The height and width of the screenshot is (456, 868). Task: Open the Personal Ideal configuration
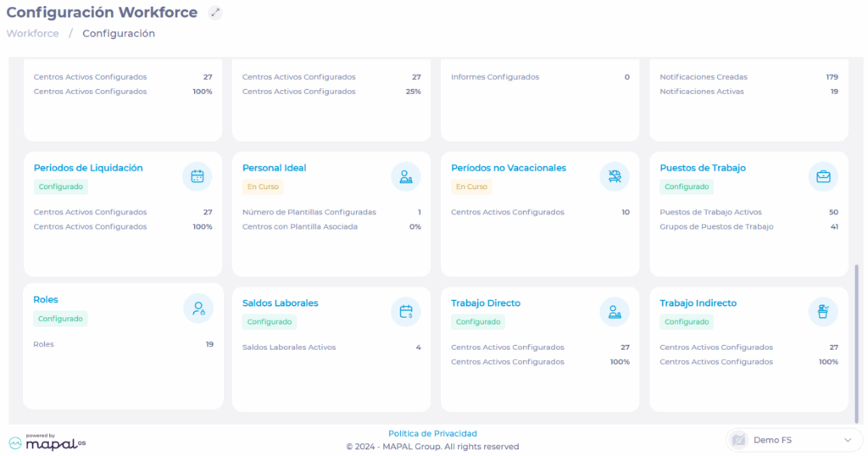point(274,168)
